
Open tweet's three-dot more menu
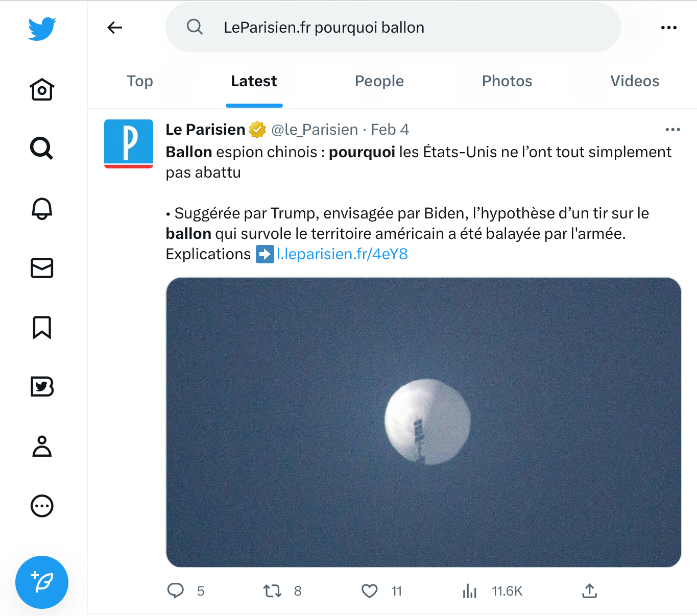pos(672,130)
